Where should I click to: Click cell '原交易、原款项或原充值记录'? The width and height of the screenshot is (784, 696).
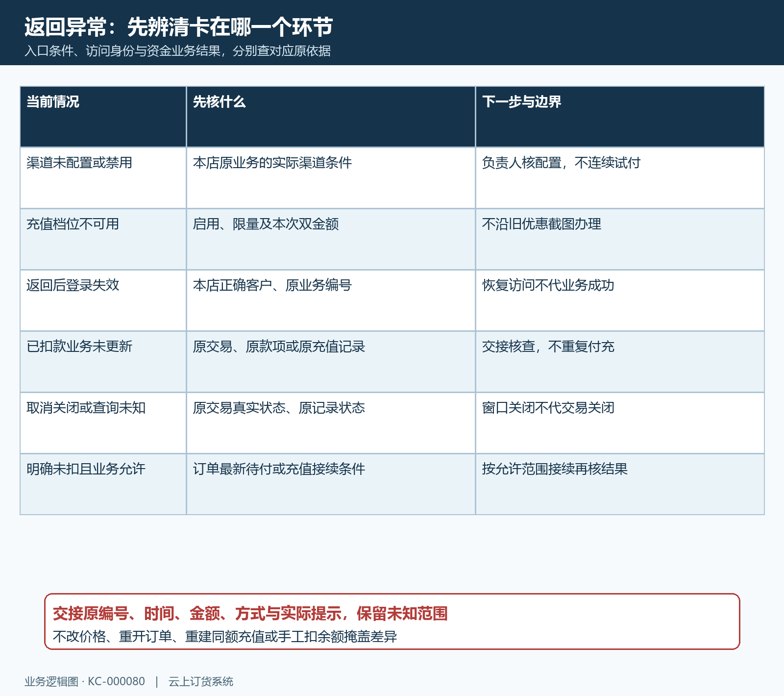click(x=331, y=362)
